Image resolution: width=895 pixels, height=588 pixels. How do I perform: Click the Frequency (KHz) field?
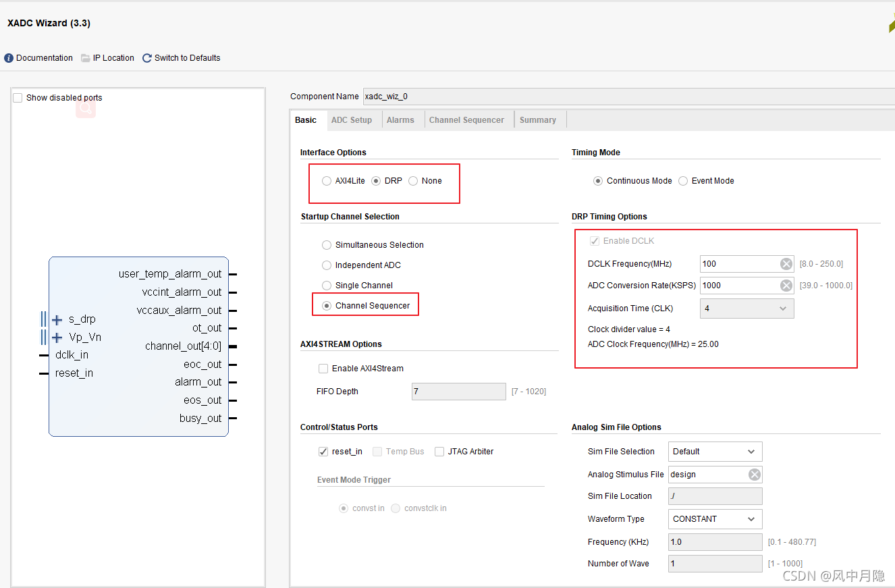715,542
